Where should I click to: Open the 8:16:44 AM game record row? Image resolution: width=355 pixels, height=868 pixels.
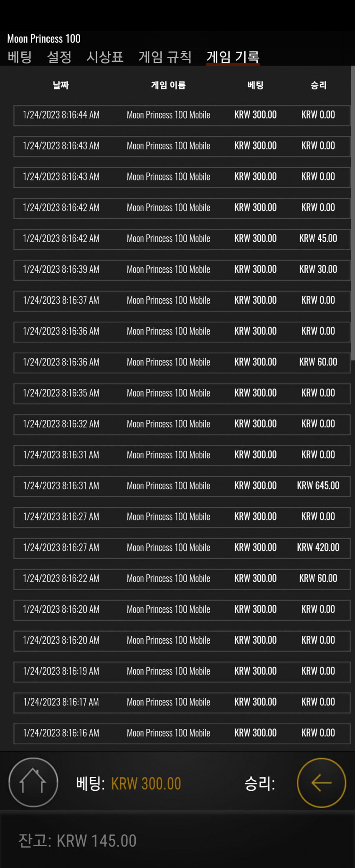coord(182,115)
